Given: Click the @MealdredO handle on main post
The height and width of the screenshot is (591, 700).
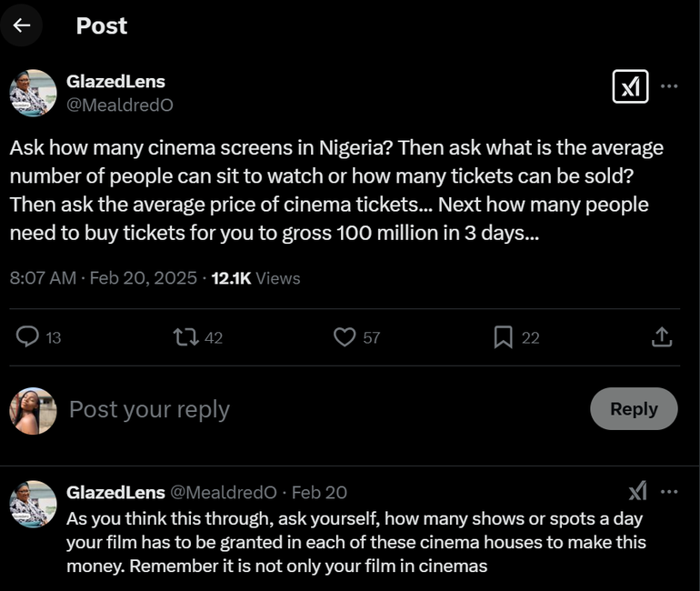Looking at the screenshot, I should (x=120, y=105).
